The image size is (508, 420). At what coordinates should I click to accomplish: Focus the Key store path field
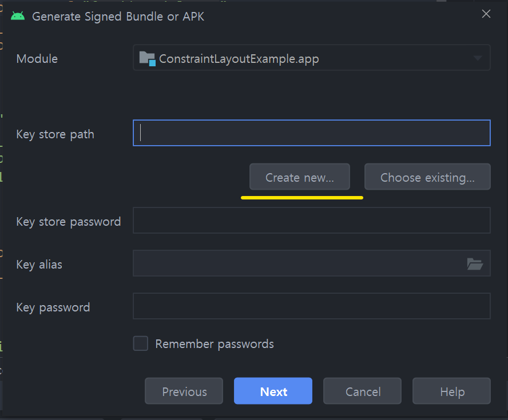click(x=312, y=133)
